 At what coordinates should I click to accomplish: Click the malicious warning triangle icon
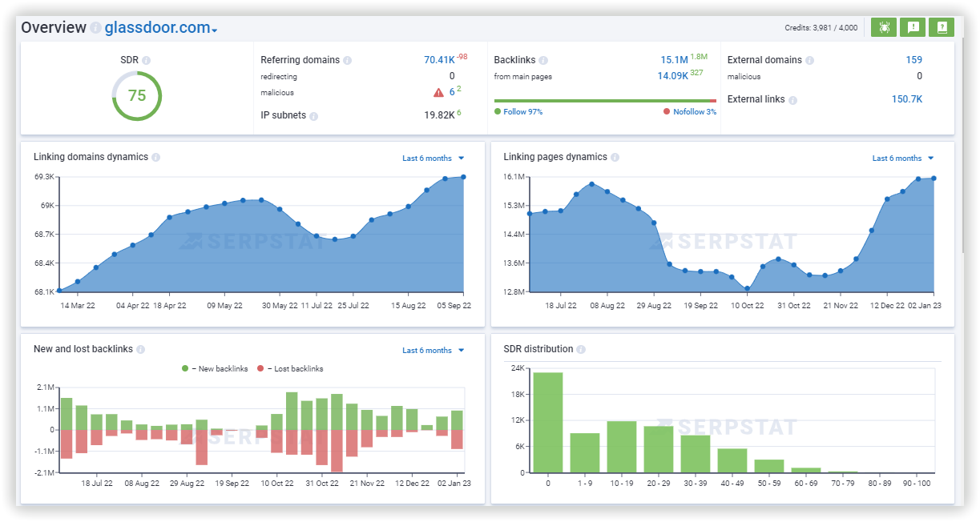[438, 91]
